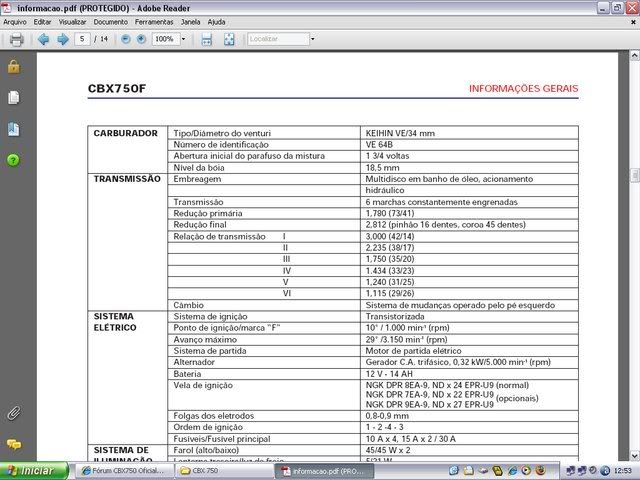Click the page number input field
This screenshot has width=640, height=480.
(x=82, y=39)
